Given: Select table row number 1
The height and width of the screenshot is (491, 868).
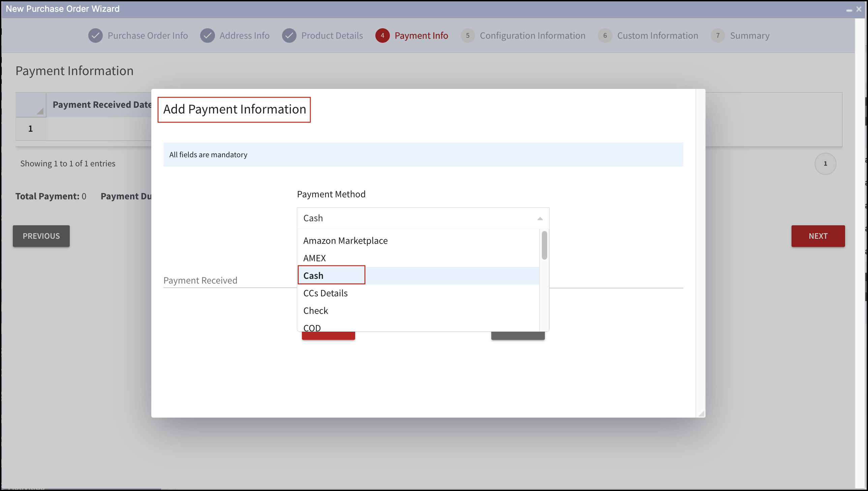Looking at the screenshot, I should click(x=30, y=129).
